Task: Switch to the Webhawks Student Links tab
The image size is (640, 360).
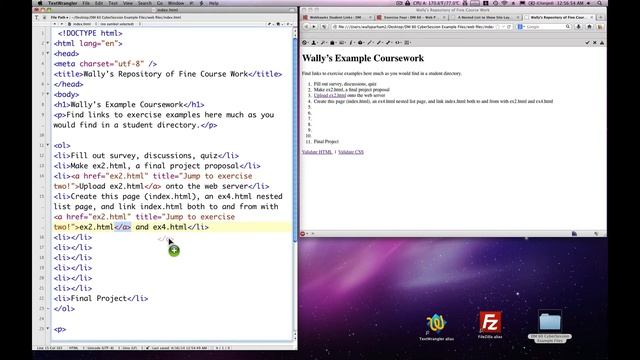Action: (x=338, y=18)
